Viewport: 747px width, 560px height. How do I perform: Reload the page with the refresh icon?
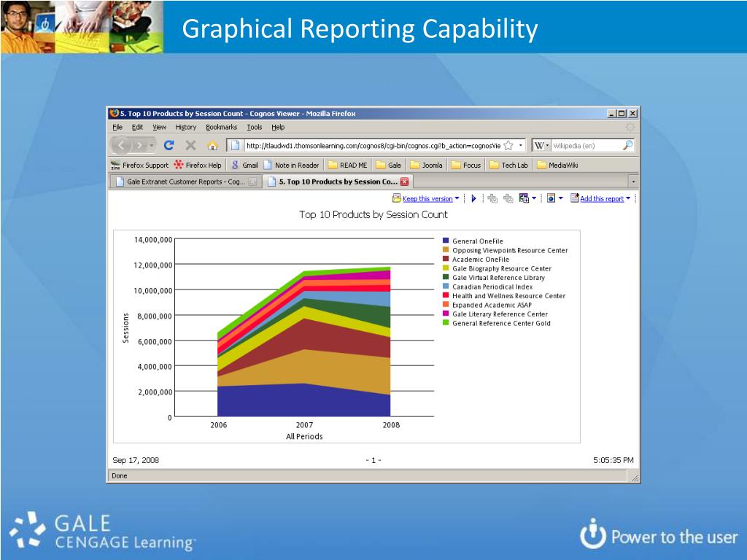(x=169, y=145)
